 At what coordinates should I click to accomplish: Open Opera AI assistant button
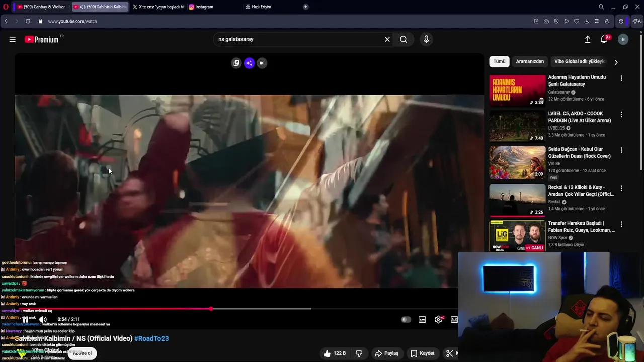(x=637, y=21)
